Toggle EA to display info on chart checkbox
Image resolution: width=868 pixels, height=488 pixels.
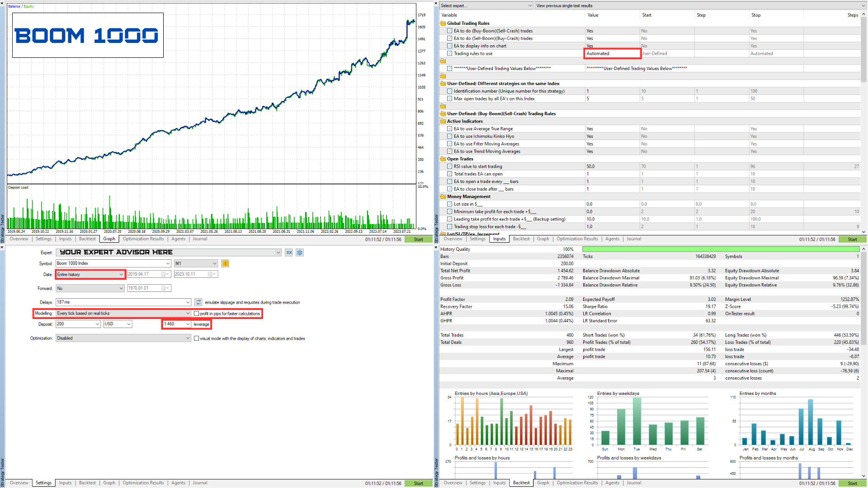click(x=450, y=46)
